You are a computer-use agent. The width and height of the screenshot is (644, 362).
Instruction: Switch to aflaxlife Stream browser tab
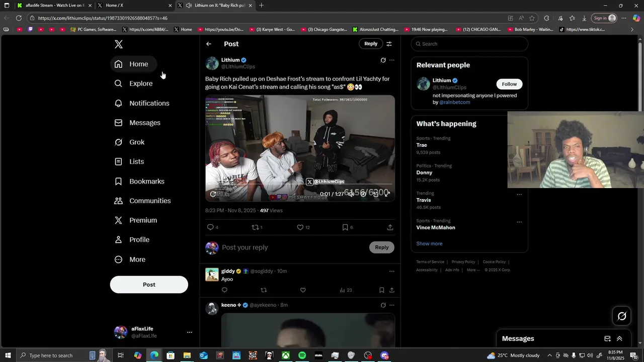tap(54, 6)
